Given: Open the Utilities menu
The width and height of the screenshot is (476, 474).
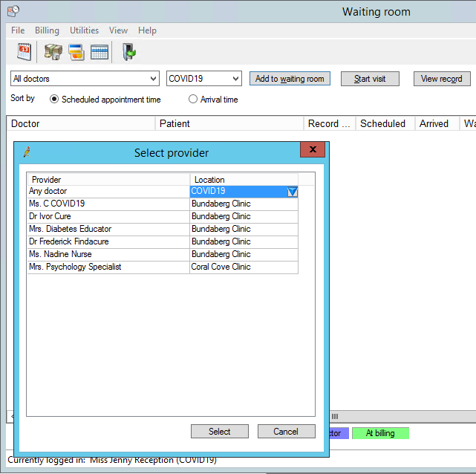Looking at the screenshot, I should pyautogui.click(x=84, y=30).
